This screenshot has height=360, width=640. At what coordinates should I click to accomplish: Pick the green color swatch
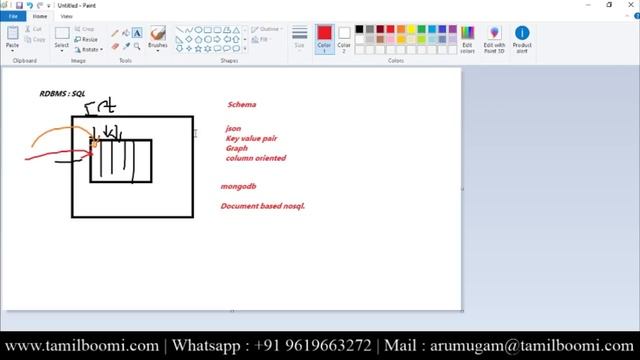click(422, 29)
